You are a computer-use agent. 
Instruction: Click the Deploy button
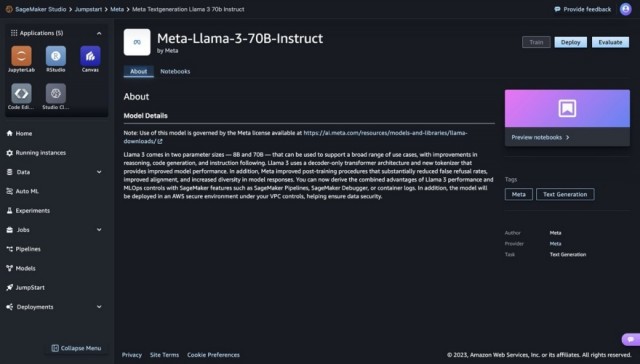tap(571, 42)
